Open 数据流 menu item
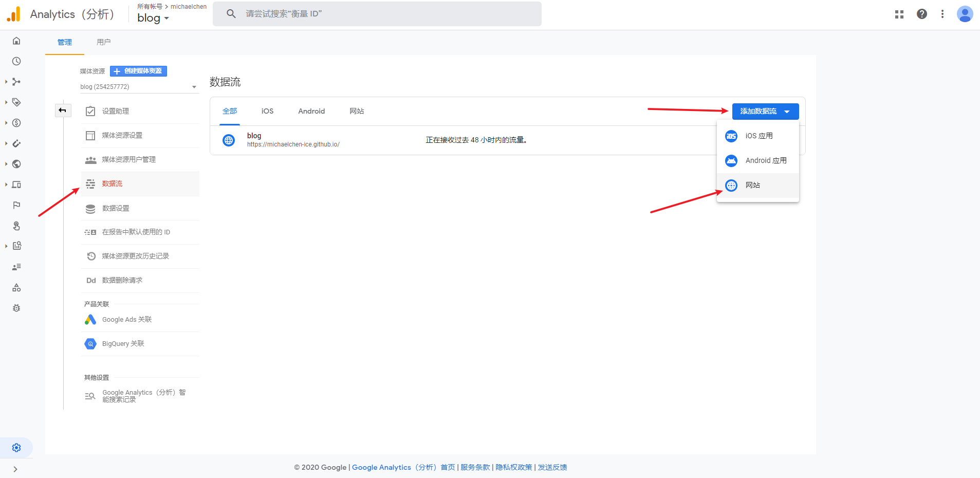Screen dimensions: 980x478 (140, 183)
